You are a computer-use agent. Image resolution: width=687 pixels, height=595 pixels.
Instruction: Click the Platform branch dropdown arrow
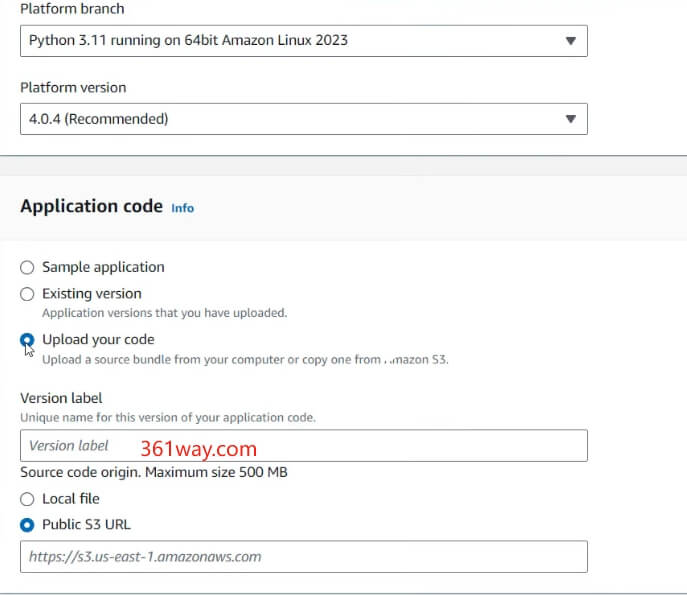[570, 41]
